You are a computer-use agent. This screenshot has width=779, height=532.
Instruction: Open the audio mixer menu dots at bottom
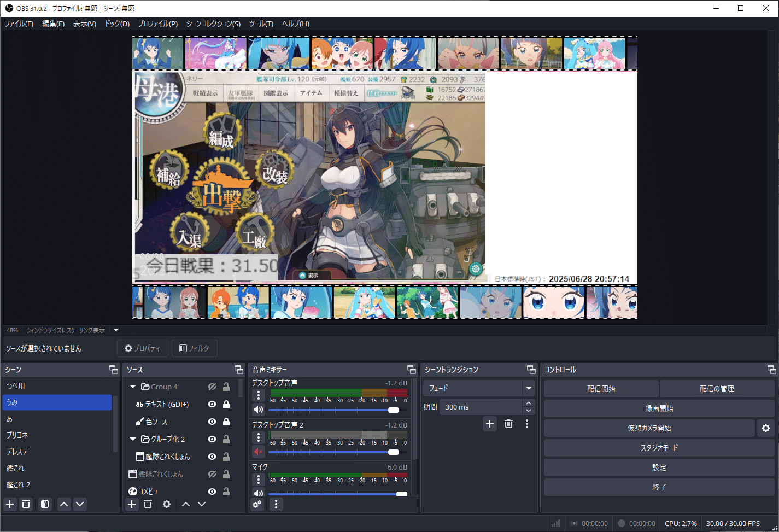pyautogui.click(x=276, y=504)
